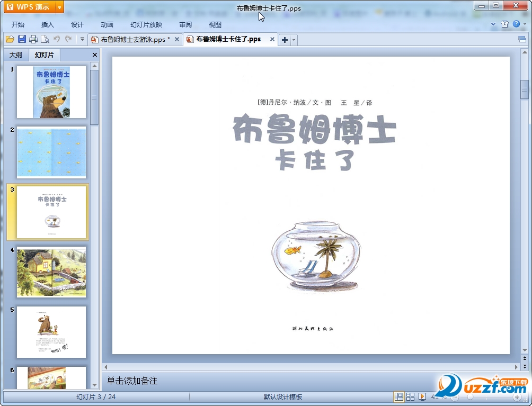Go to previous slide with double up arrow
The image size is (532, 406).
525,358
